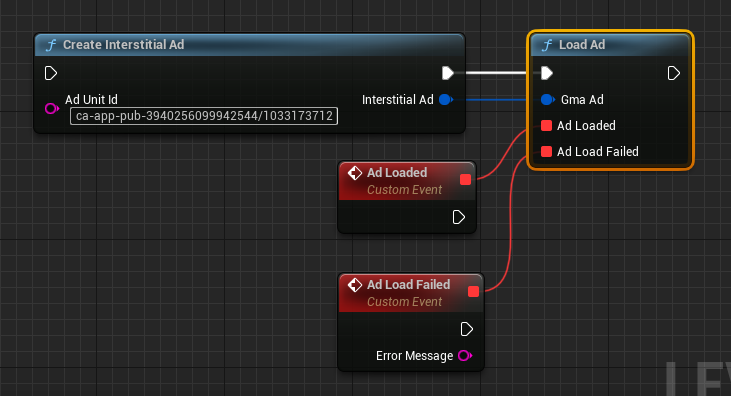Click Load Ad input execution pin
This screenshot has width=731, height=396.
pos(546,73)
